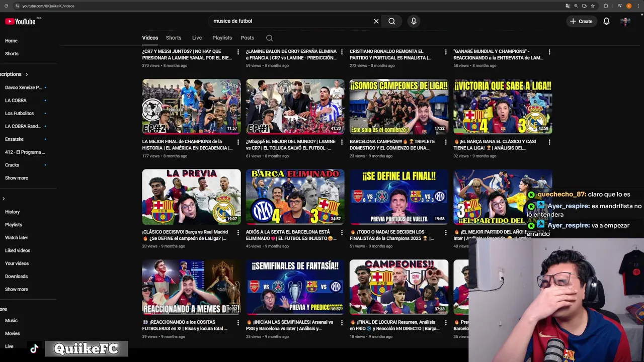Bookmark this page with the star
The height and width of the screenshot is (362, 644).
[x=593, y=6]
